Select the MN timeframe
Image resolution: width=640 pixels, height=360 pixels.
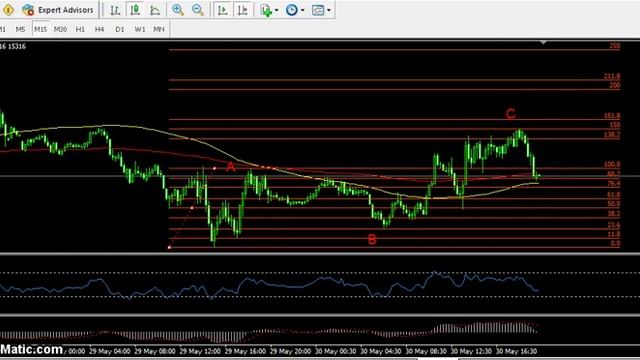159,29
